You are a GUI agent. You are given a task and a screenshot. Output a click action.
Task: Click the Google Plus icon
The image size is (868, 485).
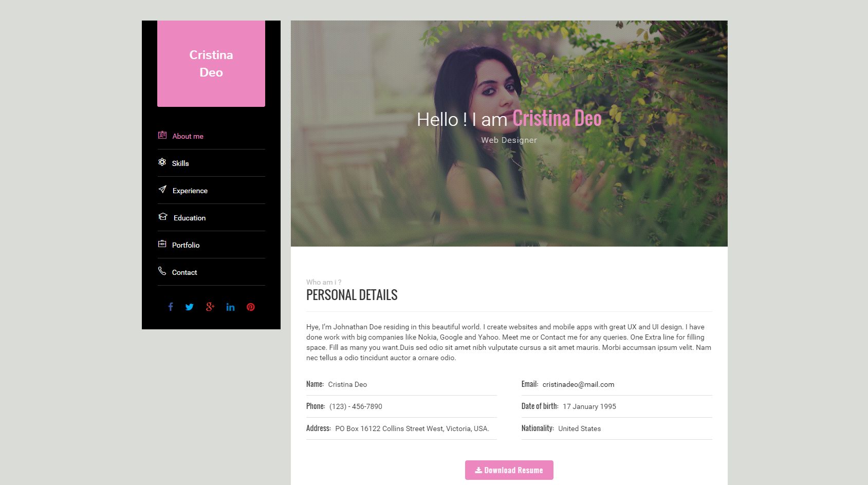[x=210, y=307]
